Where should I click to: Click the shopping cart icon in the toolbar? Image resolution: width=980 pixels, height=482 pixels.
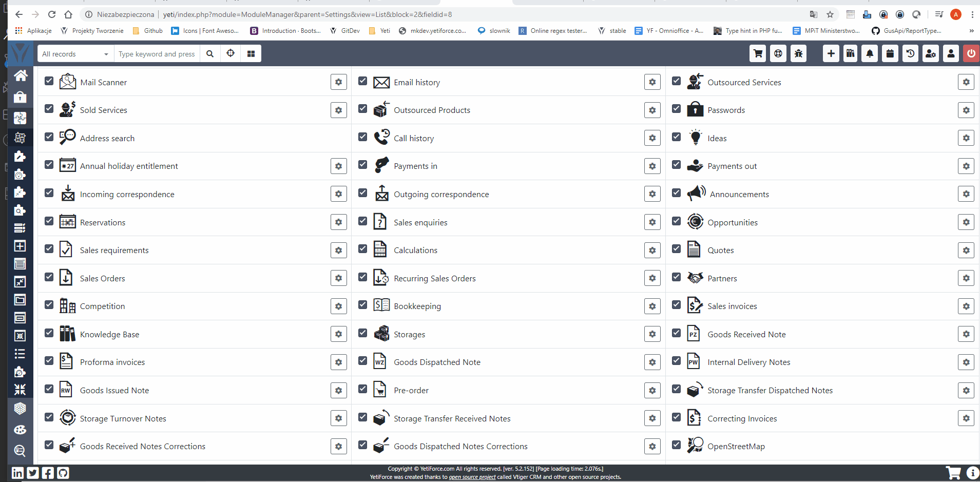pyautogui.click(x=758, y=53)
